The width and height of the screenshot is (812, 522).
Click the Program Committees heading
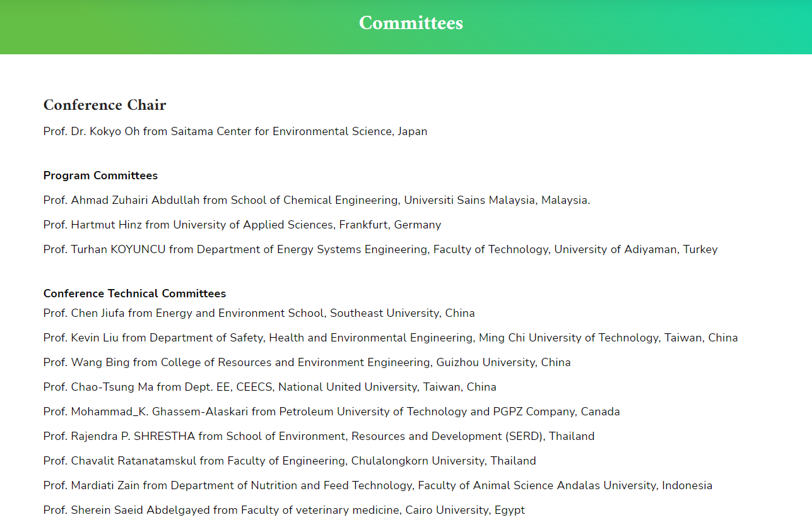[x=100, y=175]
